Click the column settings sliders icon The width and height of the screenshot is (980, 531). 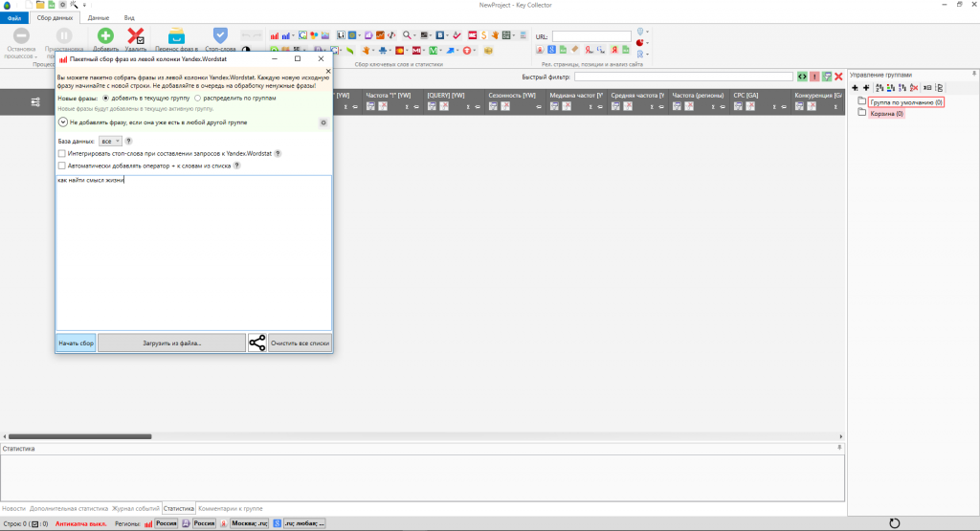(36, 102)
